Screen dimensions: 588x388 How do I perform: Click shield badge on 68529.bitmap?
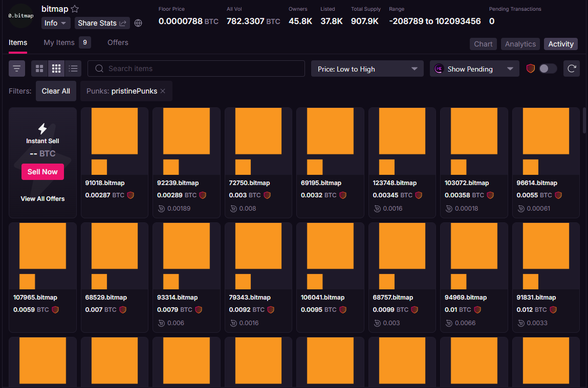[123, 310]
